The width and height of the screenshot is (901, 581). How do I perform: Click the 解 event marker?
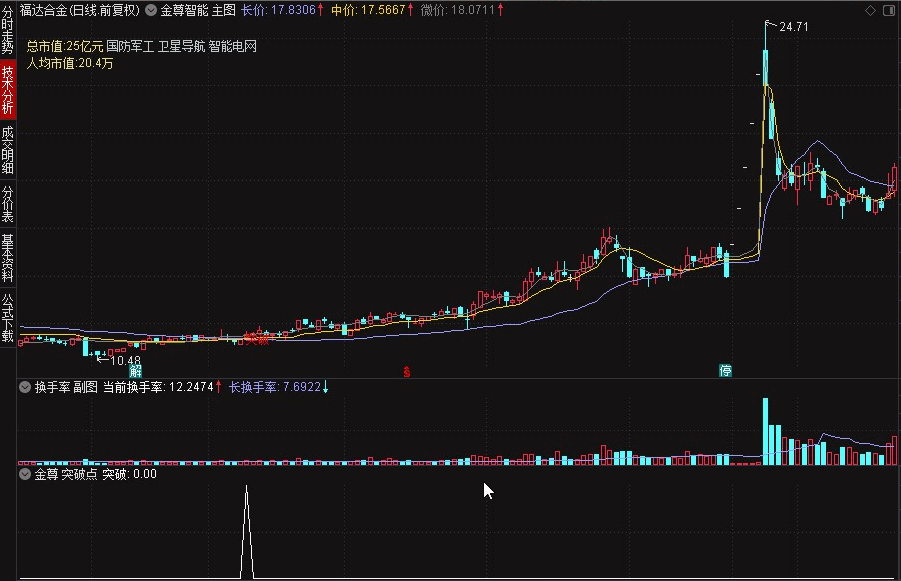click(x=135, y=370)
